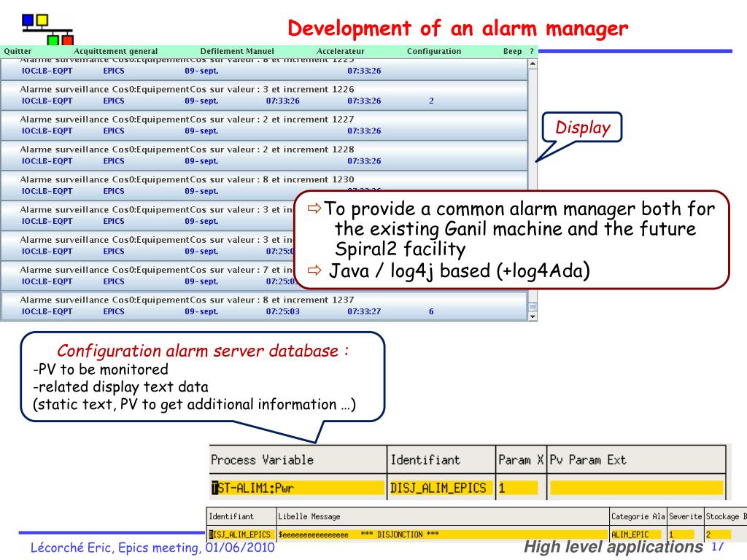Open the Configuration menu
The height and width of the screenshot is (560, 747).
point(434,51)
